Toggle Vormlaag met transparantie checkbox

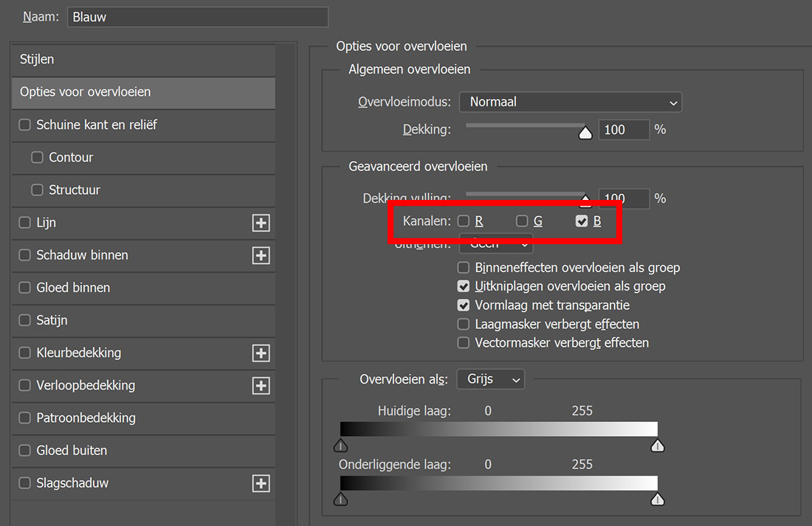(464, 305)
